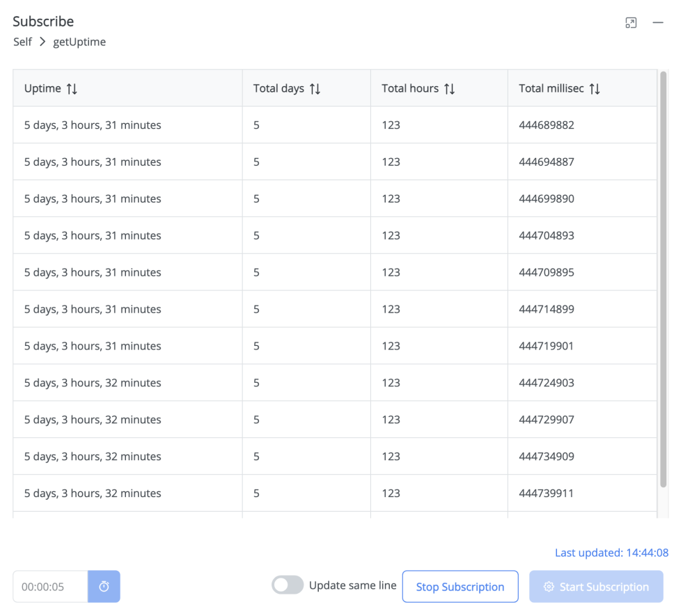
Task: Sort by Total millisec arrows
Action: (594, 88)
